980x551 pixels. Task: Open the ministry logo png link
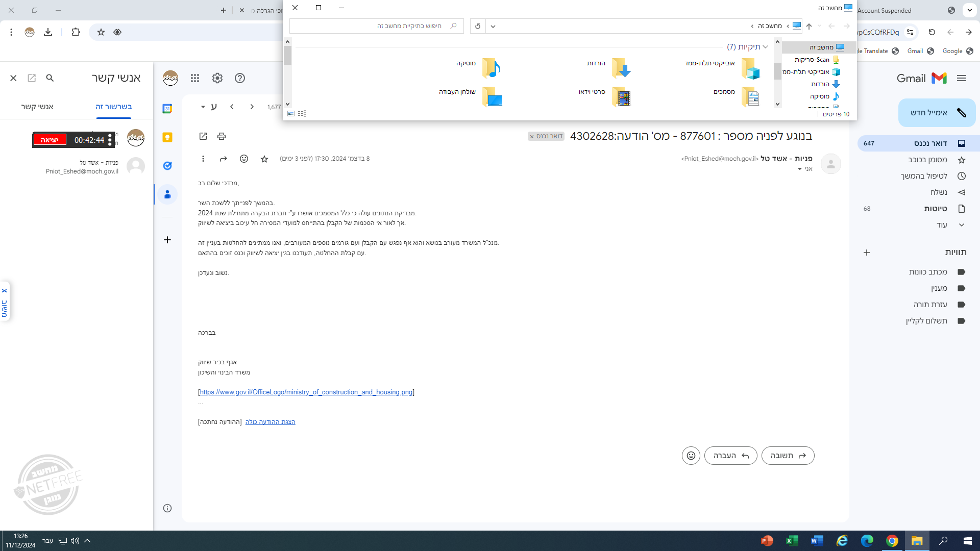(306, 392)
